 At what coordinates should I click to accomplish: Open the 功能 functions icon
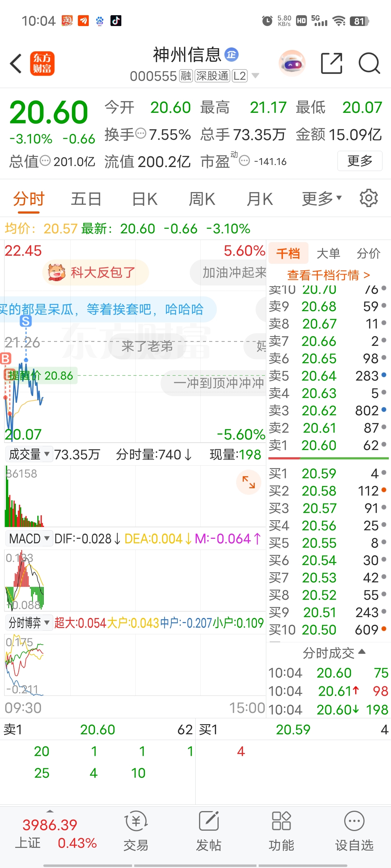[281, 830]
